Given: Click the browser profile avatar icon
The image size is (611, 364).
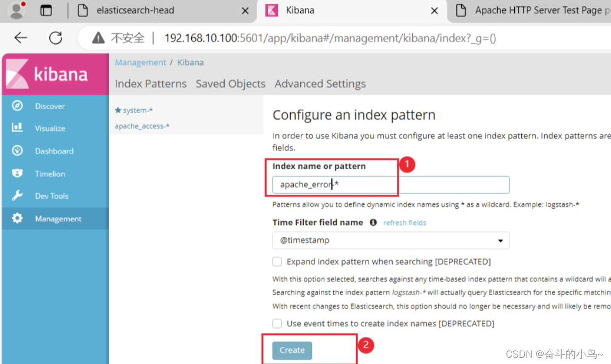Looking at the screenshot, I should [16, 10].
